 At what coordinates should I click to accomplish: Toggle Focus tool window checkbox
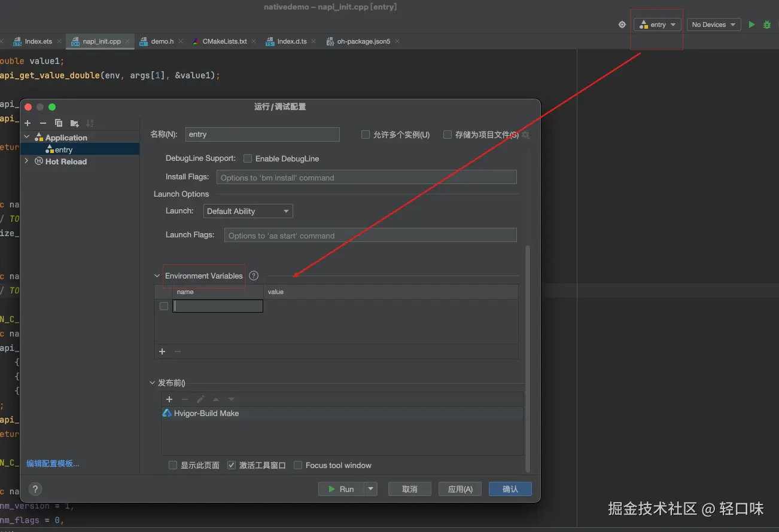(298, 465)
